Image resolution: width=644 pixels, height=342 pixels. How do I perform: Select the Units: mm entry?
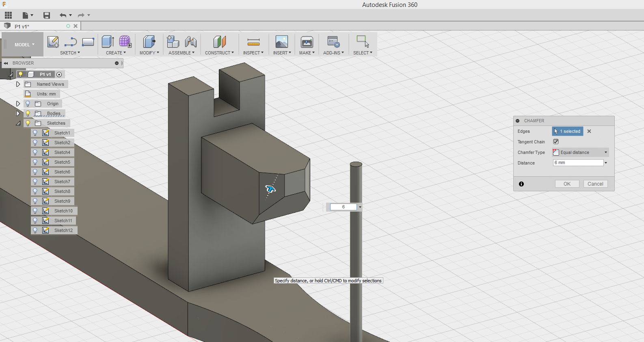point(46,94)
